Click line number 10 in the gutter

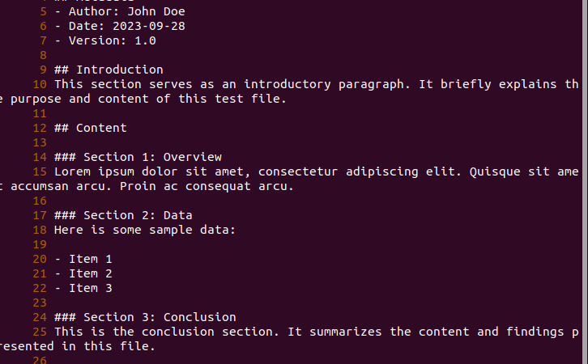[x=40, y=84]
